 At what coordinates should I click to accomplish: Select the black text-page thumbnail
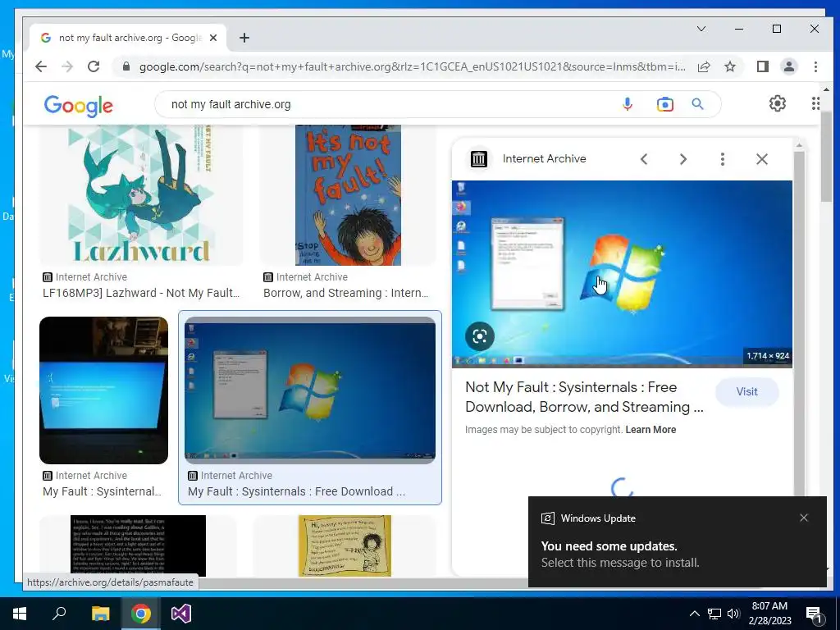click(138, 546)
